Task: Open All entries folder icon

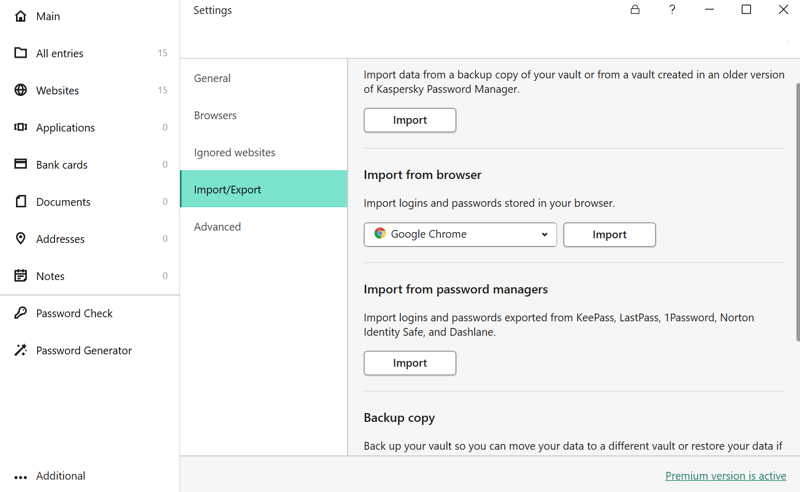Action: coord(20,53)
